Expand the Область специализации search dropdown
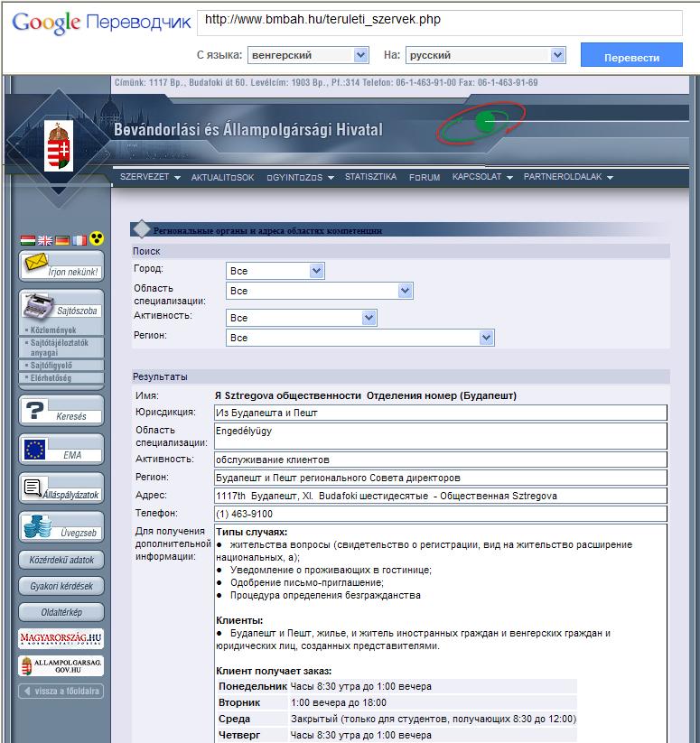This screenshot has width=700, height=743. click(x=320, y=291)
